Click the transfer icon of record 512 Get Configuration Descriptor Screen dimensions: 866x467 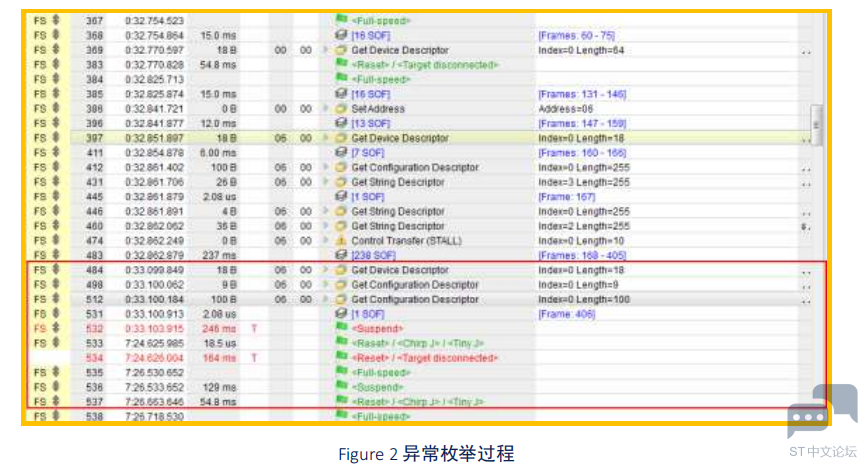coord(341,299)
